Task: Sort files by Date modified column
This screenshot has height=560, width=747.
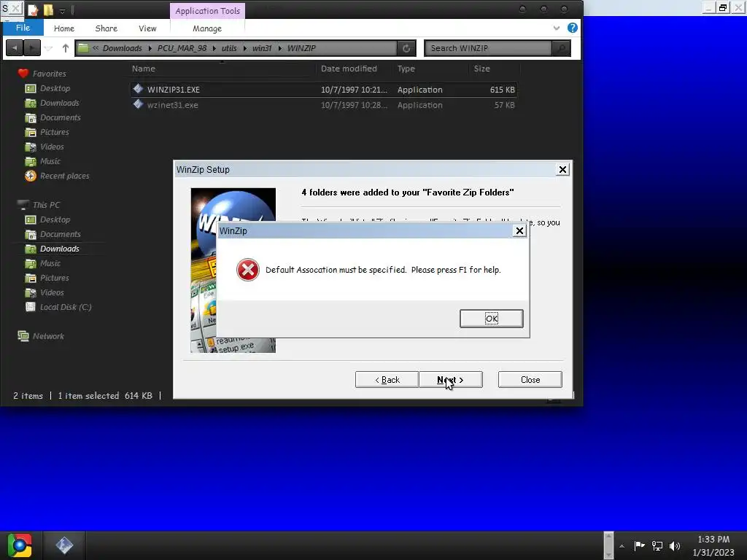Action: pyautogui.click(x=349, y=69)
